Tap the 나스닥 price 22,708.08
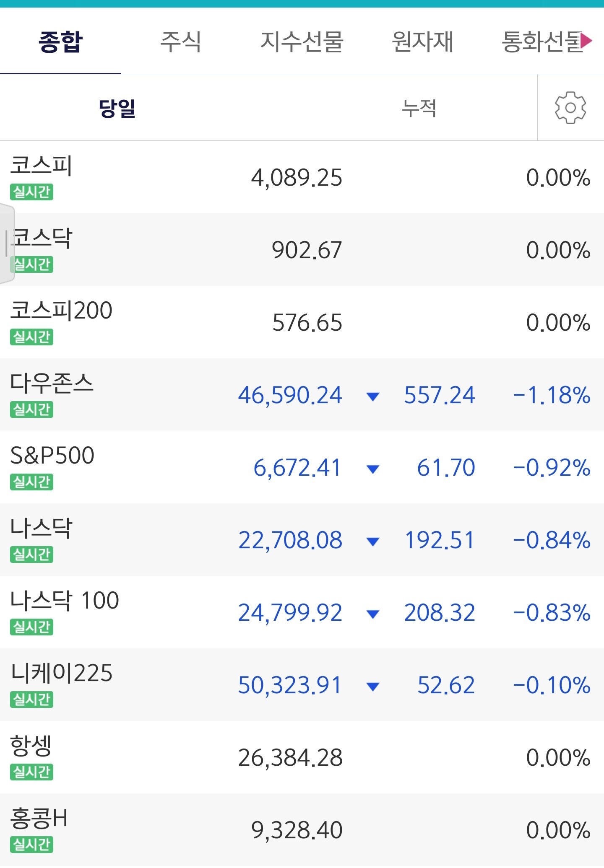The width and height of the screenshot is (604, 868). 290,540
